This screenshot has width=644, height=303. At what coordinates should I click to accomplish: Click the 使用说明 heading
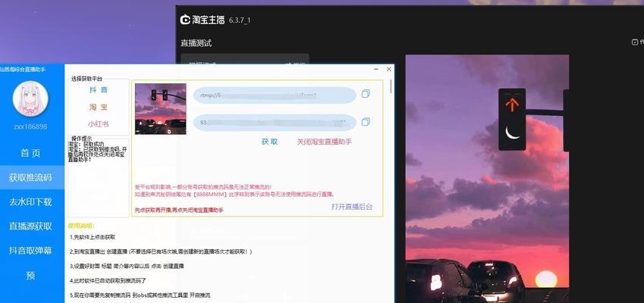coord(81,226)
